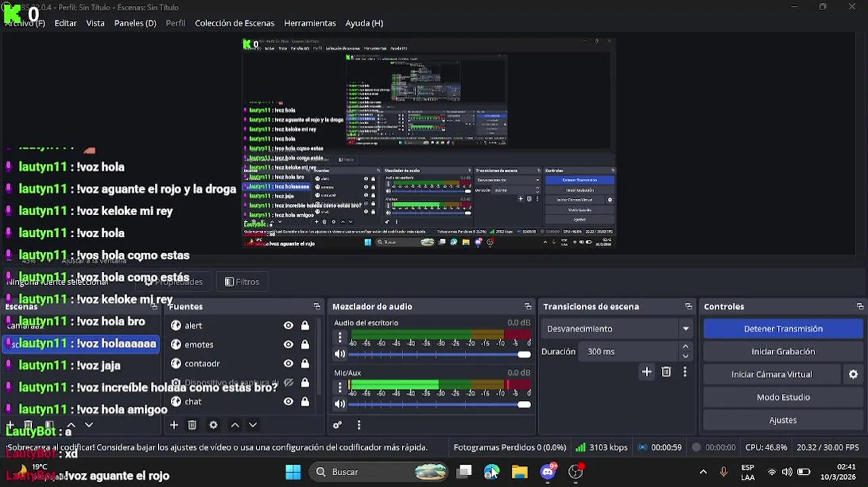The height and width of the screenshot is (487, 868).
Task: Open the Herramientas menu
Action: (x=310, y=23)
